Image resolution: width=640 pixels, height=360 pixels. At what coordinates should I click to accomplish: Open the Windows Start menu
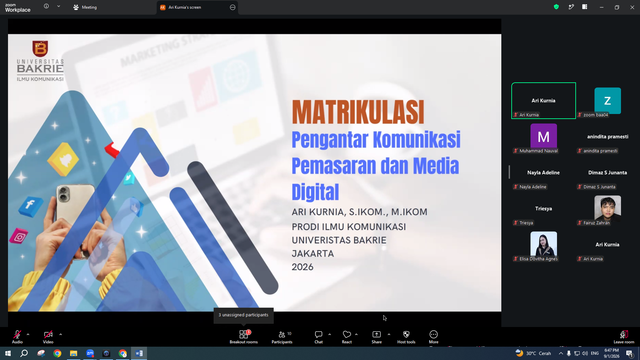[x=8, y=353]
